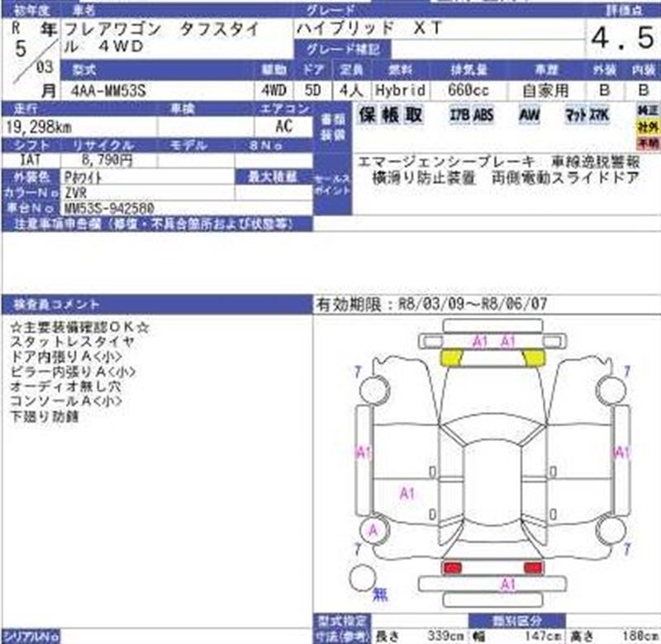This screenshot has height=644, width=661.
Task: Click the AC air conditioner cell
Action: 283,126
